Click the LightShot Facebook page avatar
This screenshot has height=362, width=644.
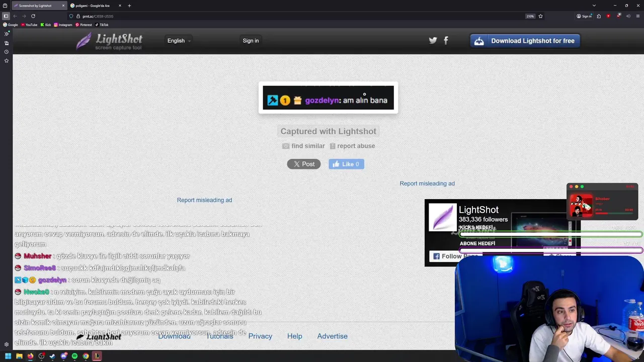[x=442, y=217]
